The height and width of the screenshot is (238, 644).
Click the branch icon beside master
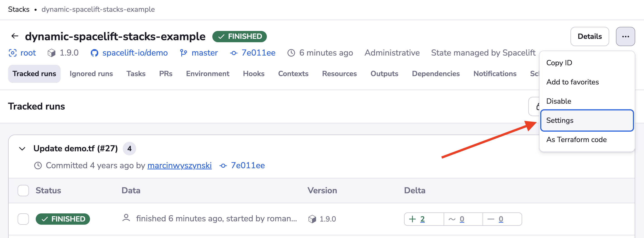tap(184, 53)
